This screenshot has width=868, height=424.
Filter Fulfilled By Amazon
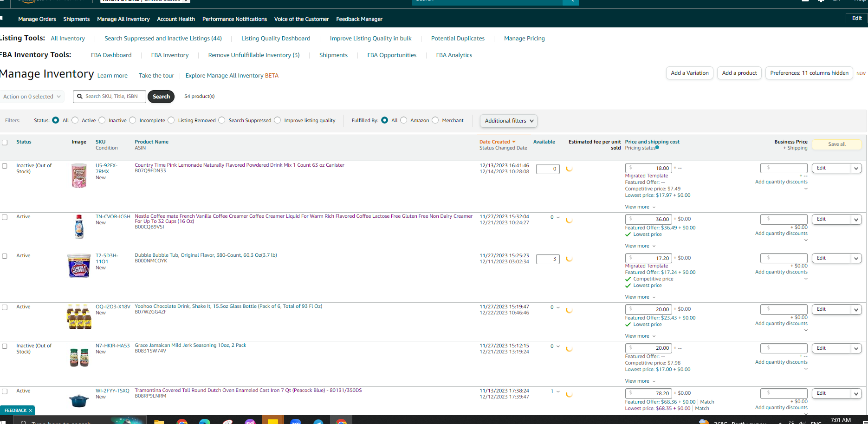404,120
